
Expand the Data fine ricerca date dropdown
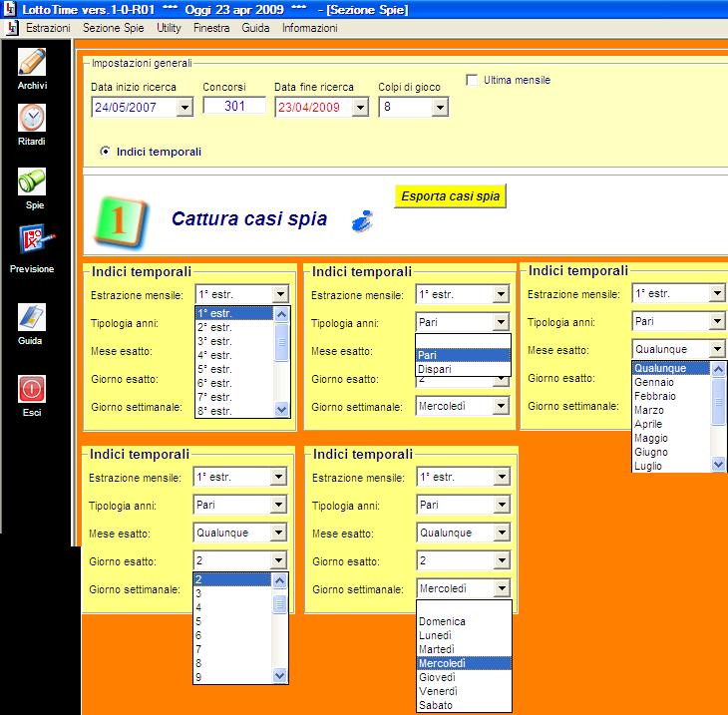coord(360,108)
